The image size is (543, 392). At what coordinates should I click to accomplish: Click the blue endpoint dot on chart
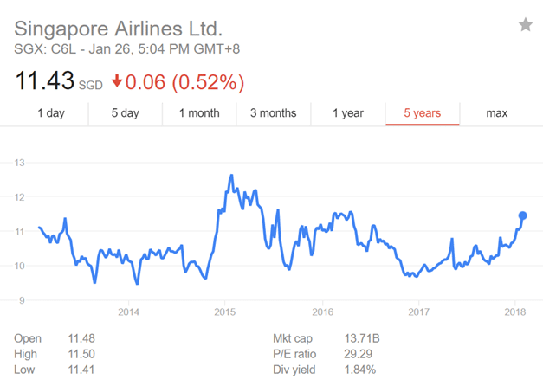pyautogui.click(x=522, y=215)
